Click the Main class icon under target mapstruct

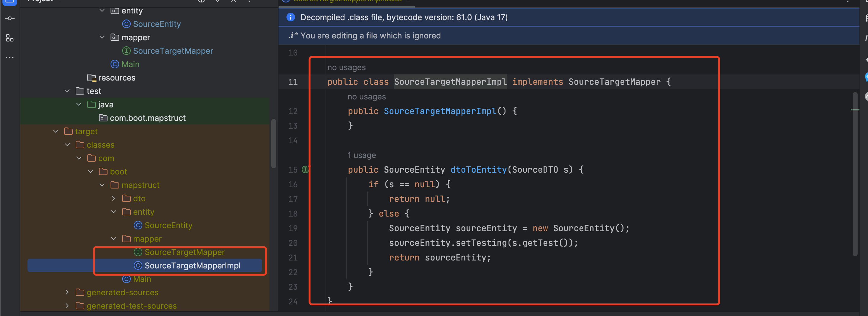click(126, 279)
